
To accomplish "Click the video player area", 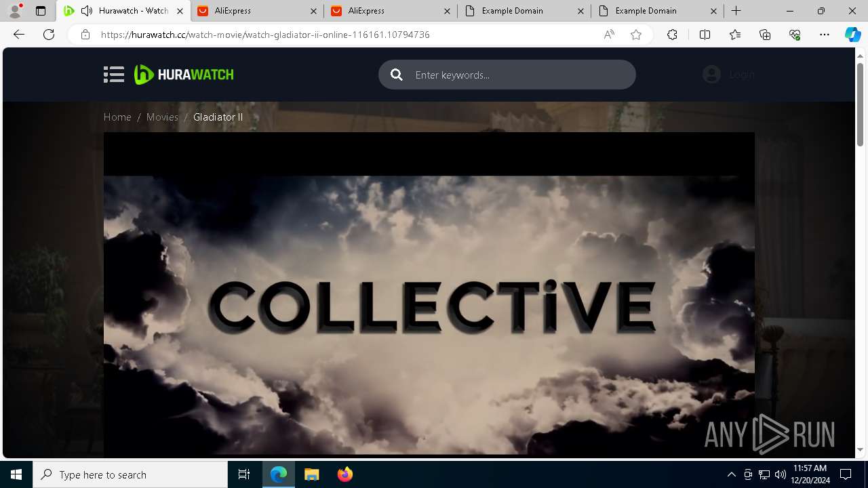I will point(429,295).
